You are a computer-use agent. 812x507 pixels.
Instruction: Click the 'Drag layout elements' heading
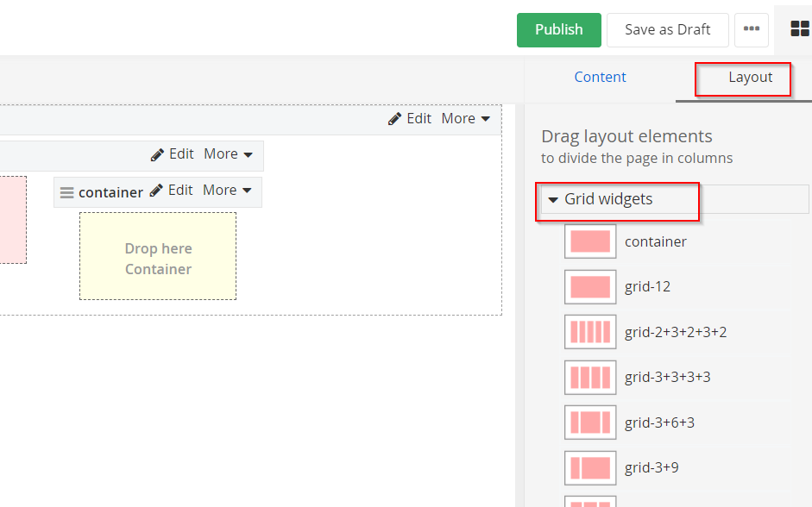pos(626,136)
